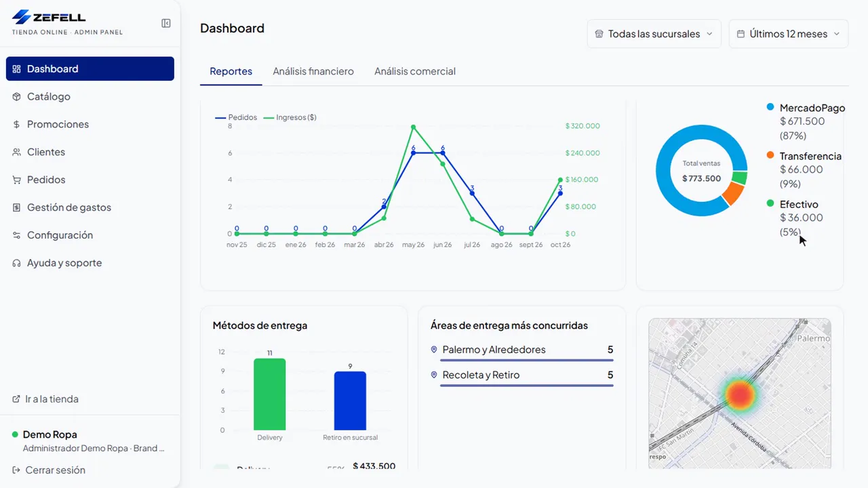Go to Ir a la tienda link
868x488 pixels.
tap(45, 399)
